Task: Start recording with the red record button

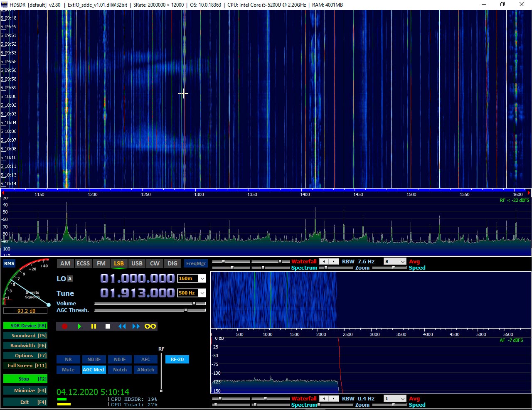Action: tap(64, 327)
